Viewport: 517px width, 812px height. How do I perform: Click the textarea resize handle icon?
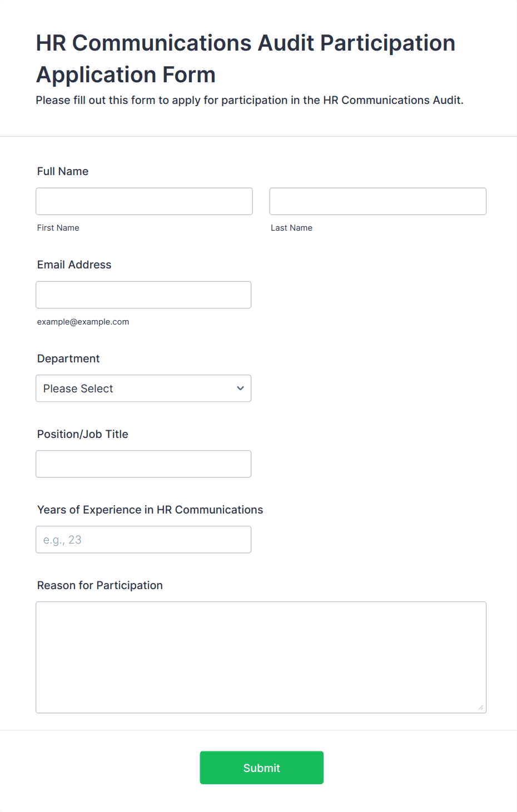[481, 708]
